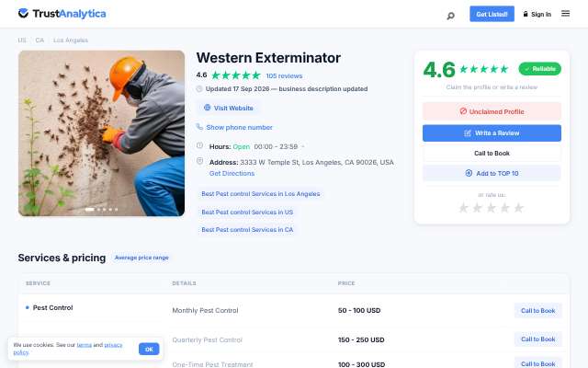Go to CA breadcrumb

pos(40,40)
